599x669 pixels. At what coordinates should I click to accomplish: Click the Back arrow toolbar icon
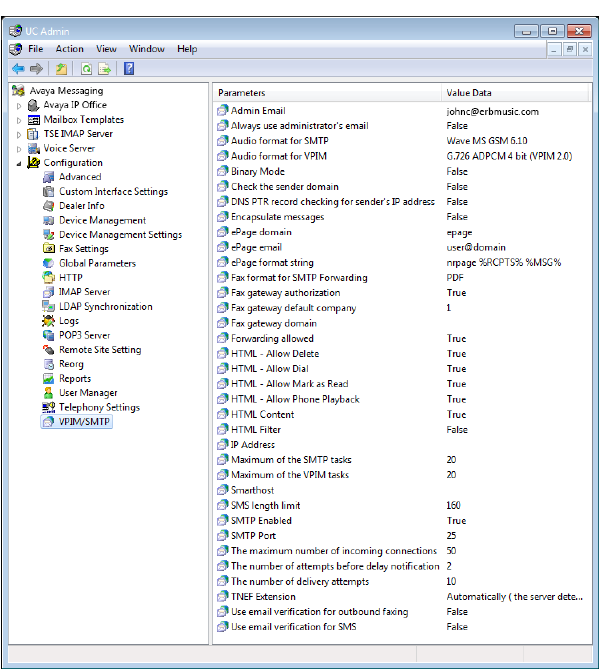click(18, 68)
